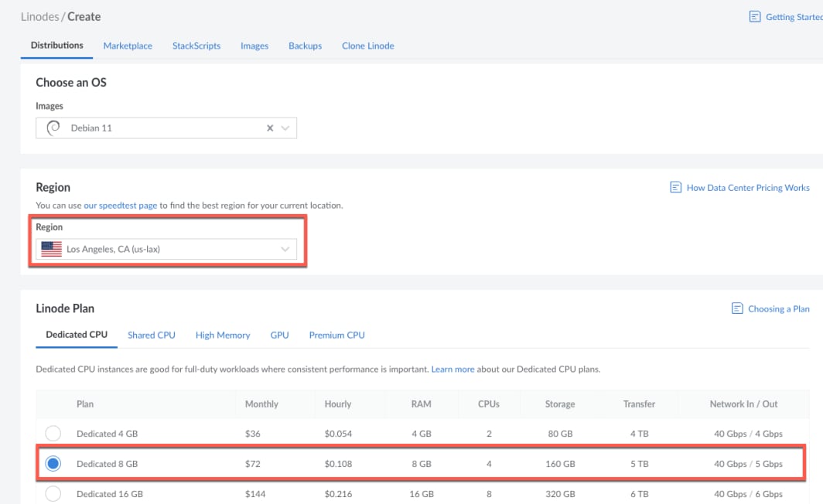The width and height of the screenshot is (823, 504).
Task: Switch to the Marketplace tab
Action: [x=128, y=46]
